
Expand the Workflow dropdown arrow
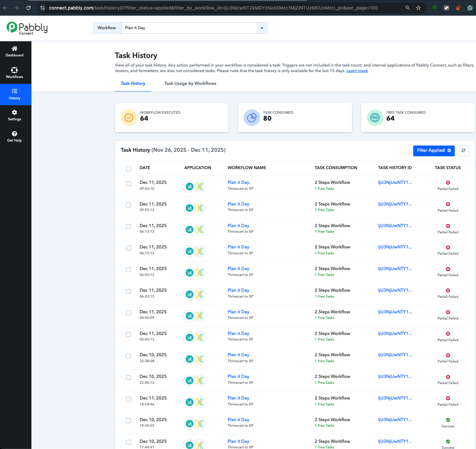262,28
